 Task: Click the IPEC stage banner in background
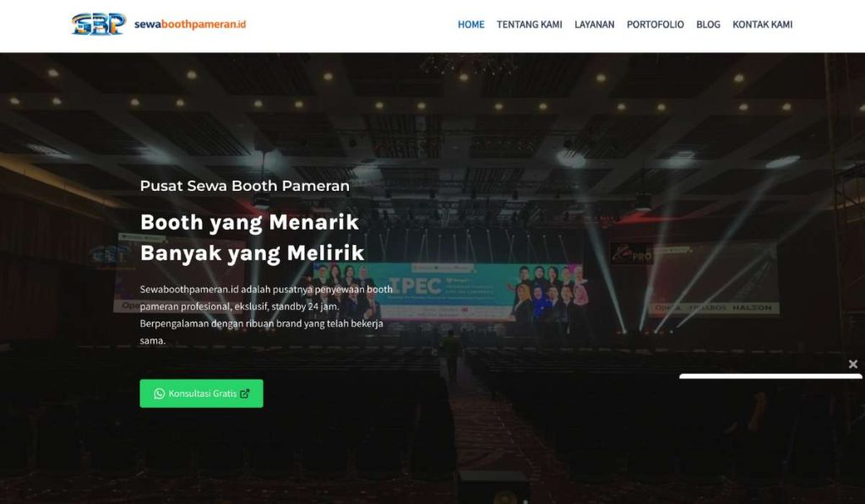coord(448,291)
